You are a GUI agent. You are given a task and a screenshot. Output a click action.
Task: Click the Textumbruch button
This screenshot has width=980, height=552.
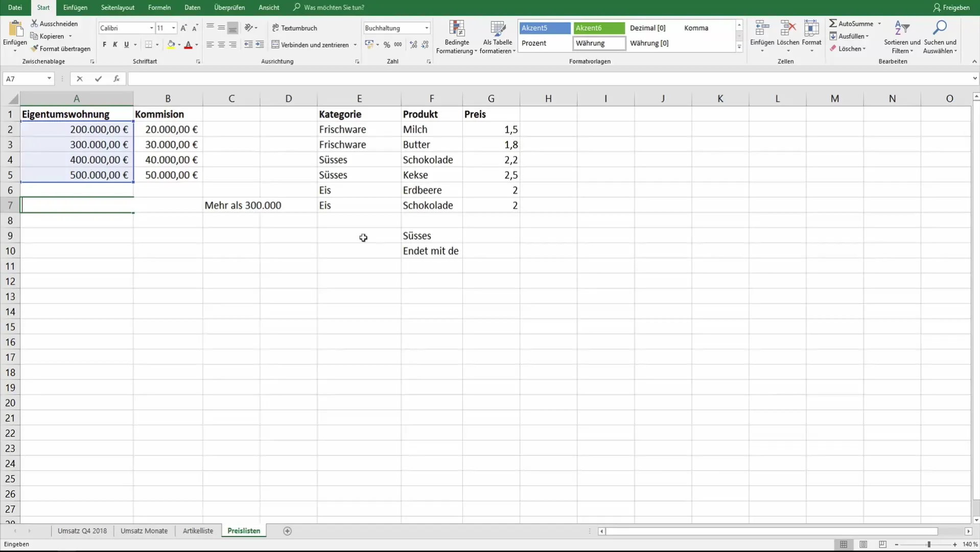pyautogui.click(x=295, y=28)
